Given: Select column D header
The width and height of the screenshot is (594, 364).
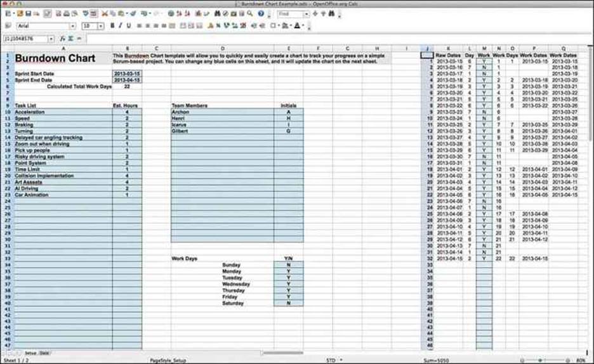Looking at the screenshot, I should tap(222, 48).
